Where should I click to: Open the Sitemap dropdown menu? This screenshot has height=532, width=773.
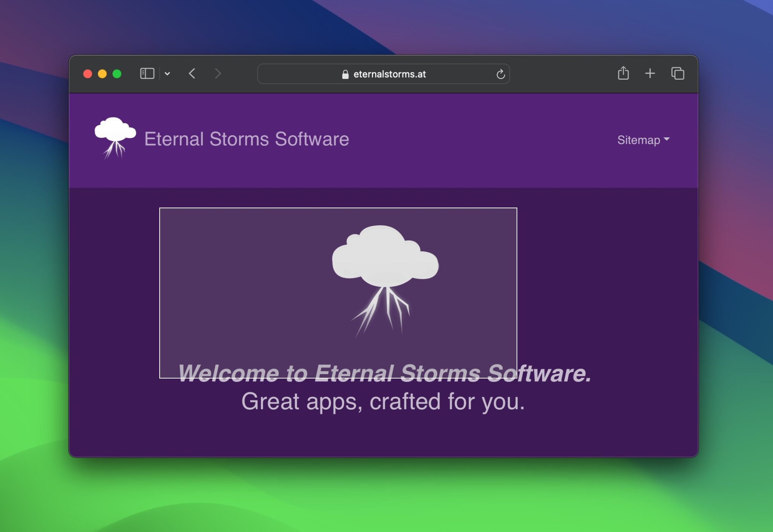point(643,140)
